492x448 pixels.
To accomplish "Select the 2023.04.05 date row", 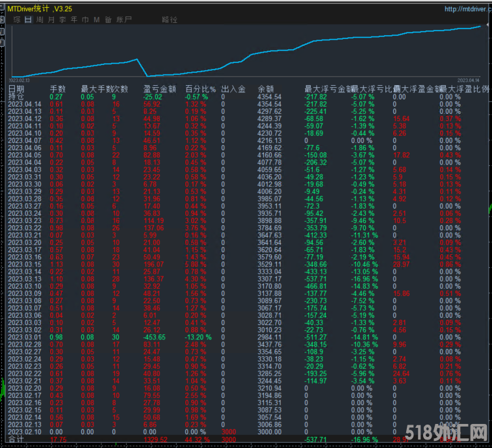I will click(25, 155).
